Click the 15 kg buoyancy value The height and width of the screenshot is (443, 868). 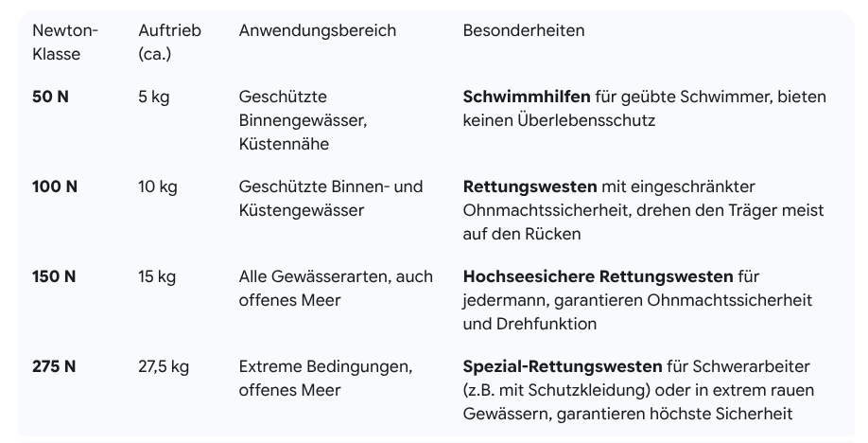click(157, 276)
